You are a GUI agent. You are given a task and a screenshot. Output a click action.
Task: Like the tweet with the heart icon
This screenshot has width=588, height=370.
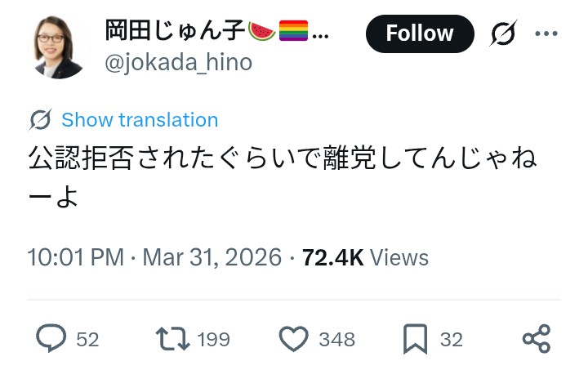click(294, 338)
